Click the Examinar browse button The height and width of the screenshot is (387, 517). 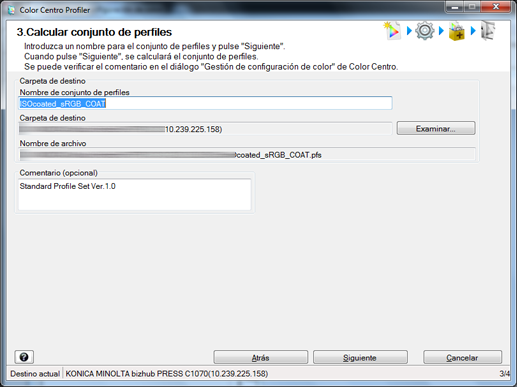pos(436,128)
